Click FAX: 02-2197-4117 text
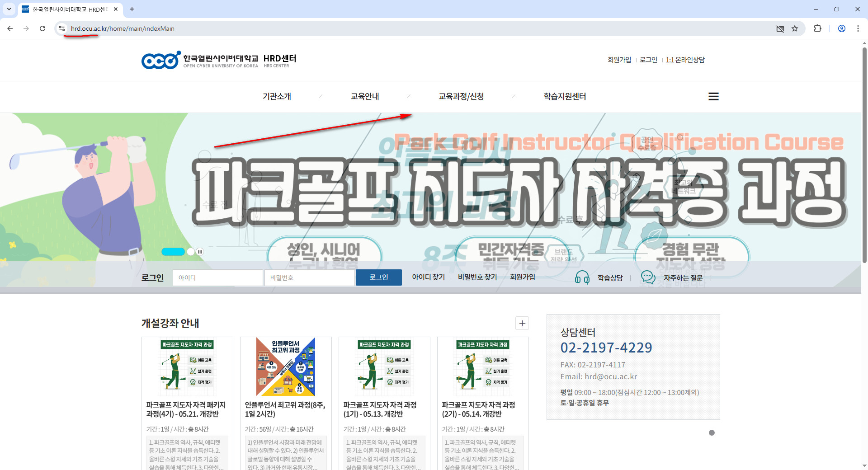The image size is (868, 470). click(x=593, y=365)
